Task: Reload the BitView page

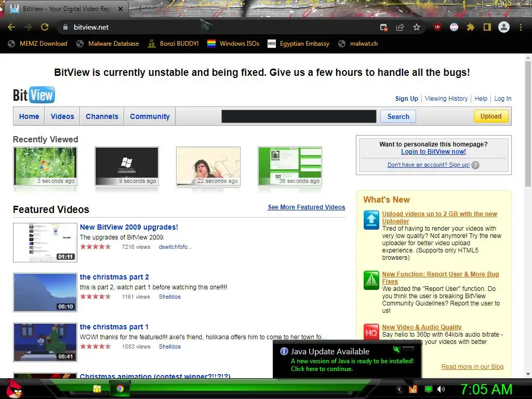Action: [x=45, y=27]
